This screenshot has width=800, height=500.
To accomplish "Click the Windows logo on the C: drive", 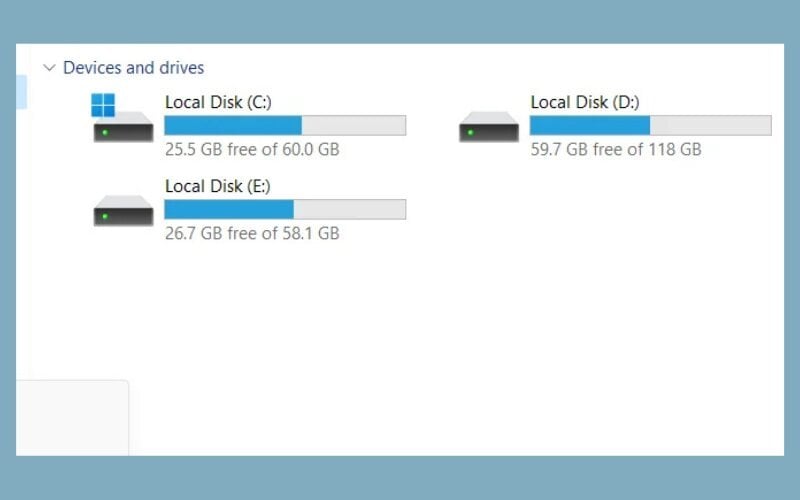I will (x=103, y=104).
